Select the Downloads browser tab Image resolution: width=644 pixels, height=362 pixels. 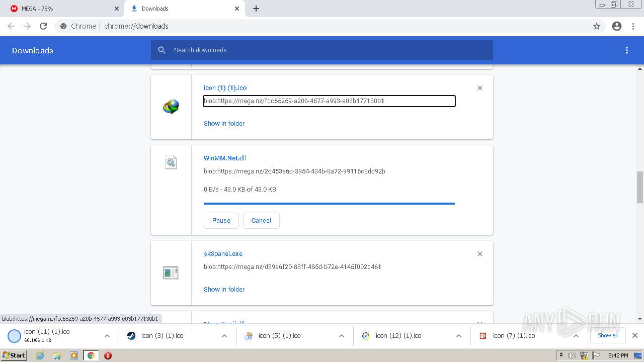click(184, 9)
